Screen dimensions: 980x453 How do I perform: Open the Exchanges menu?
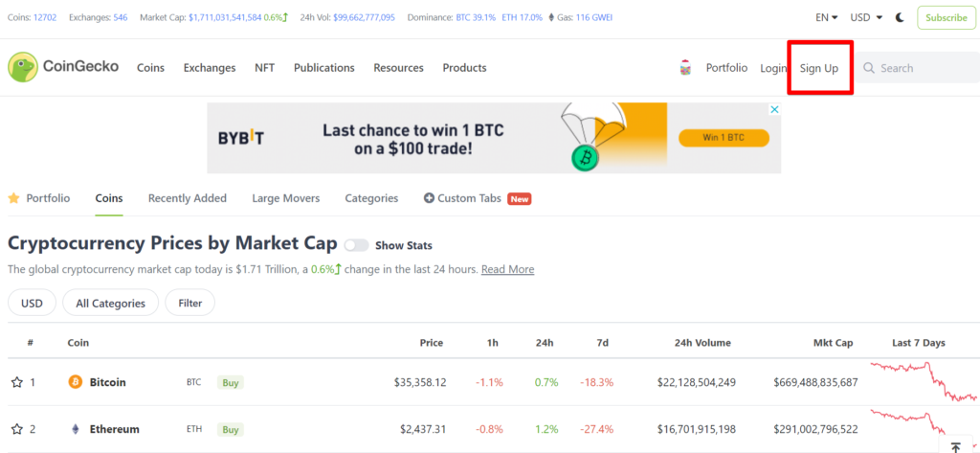[x=210, y=68]
